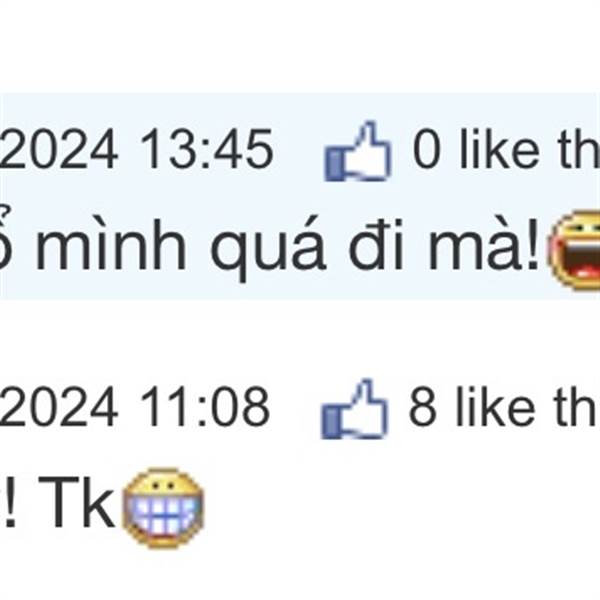Select the 2024 date next to 11:08
This screenshot has width=600, height=600.
coord(58,406)
